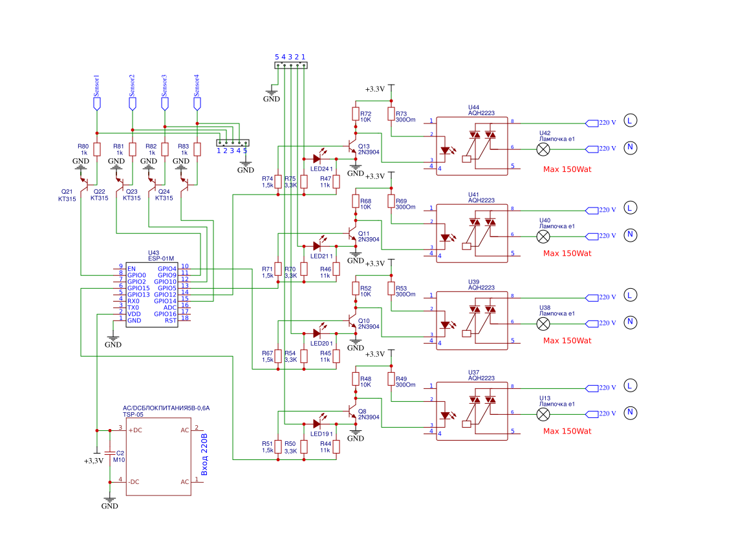Click the Q21 KT315 label

tap(67, 195)
